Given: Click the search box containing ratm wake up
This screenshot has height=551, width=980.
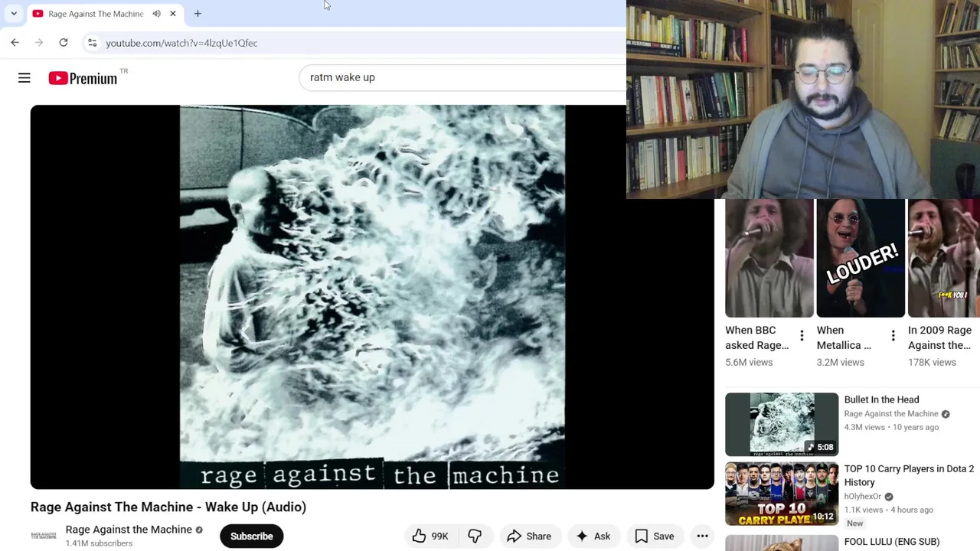Looking at the screenshot, I should 462,77.
